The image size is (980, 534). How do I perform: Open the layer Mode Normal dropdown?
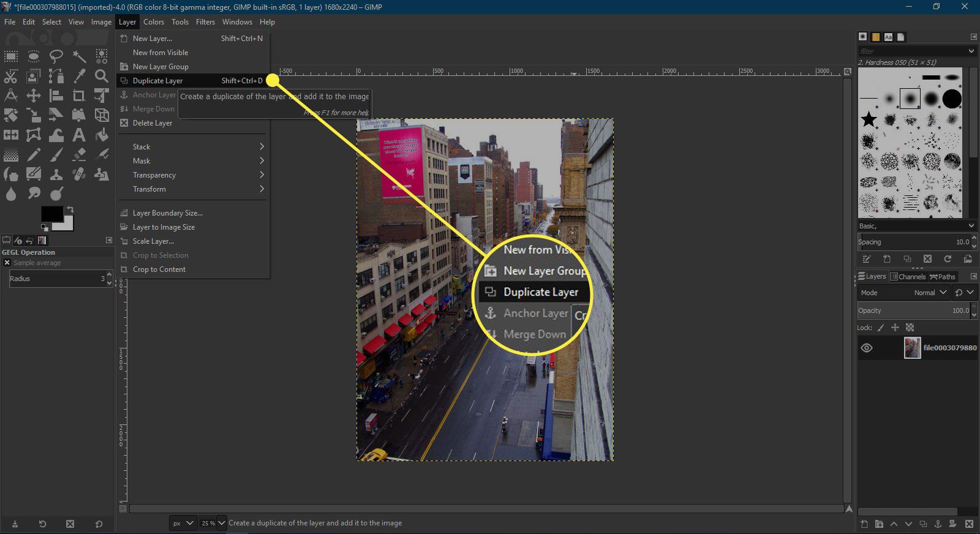tap(903, 293)
